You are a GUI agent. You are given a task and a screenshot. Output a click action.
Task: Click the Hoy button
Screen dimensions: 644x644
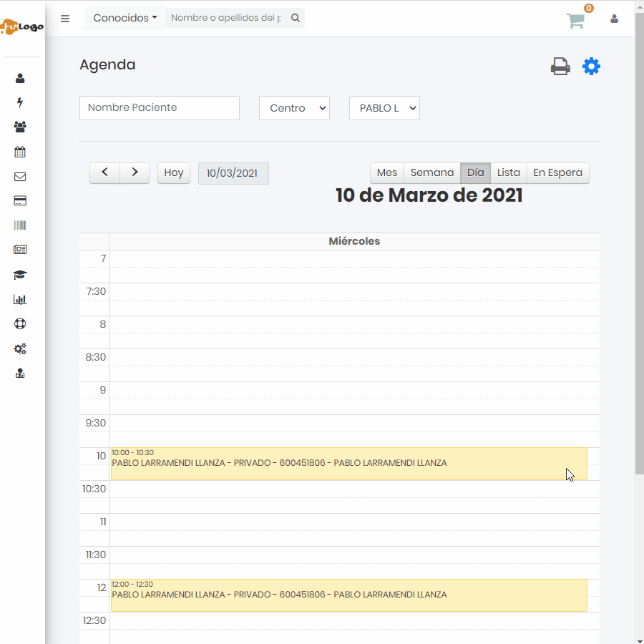tap(174, 173)
